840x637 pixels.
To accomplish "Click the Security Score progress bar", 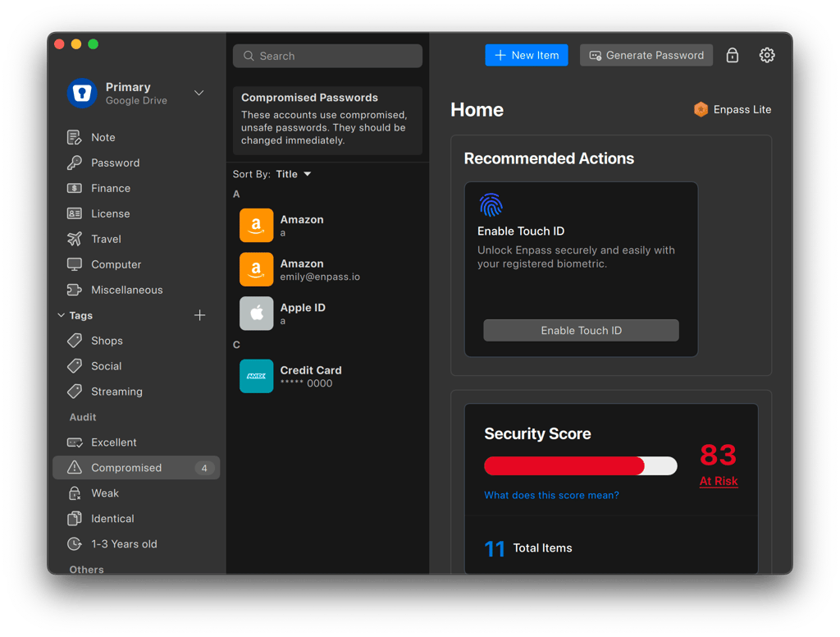I will 580,466.
